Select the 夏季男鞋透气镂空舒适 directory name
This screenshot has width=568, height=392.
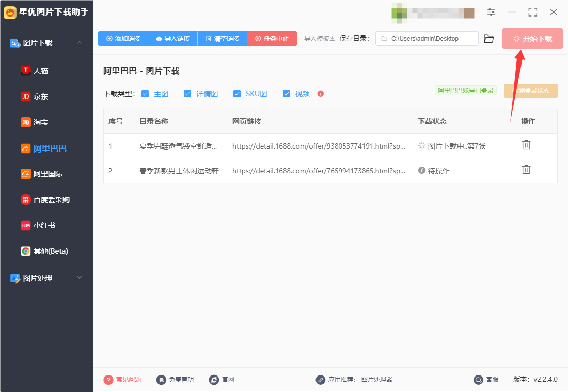click(178, 146)
